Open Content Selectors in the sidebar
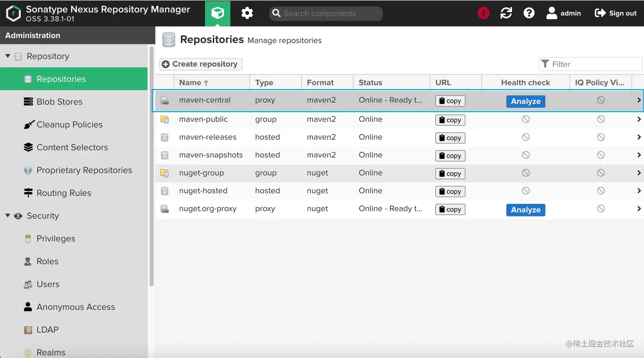 (x=74, y=147)
